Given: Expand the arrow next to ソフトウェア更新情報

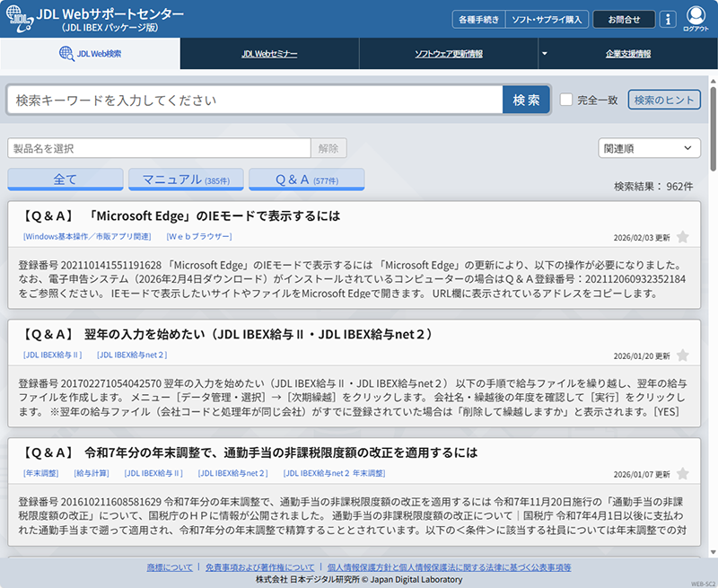Looking at the screenshot, I should tap(545, 52).
